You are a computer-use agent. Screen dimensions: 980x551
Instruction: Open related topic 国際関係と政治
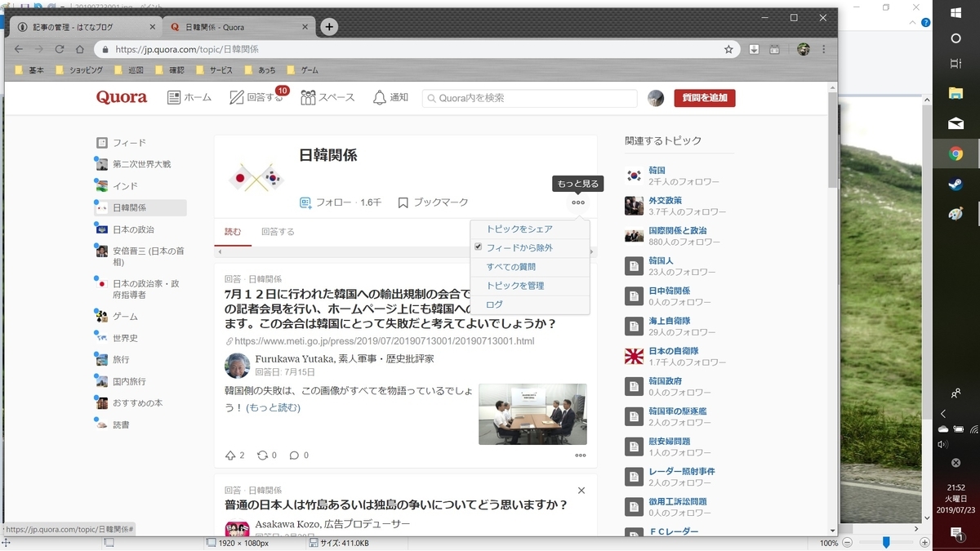click(678, 230)
